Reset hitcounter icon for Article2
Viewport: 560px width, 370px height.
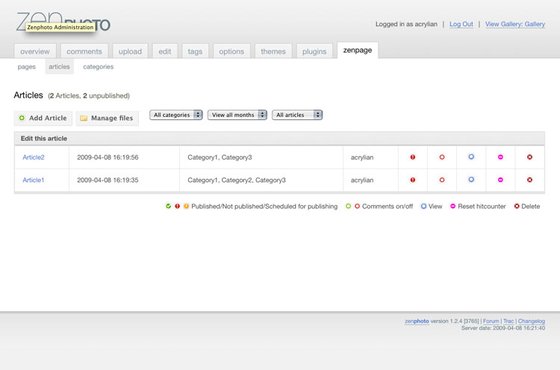click(500, 157)
